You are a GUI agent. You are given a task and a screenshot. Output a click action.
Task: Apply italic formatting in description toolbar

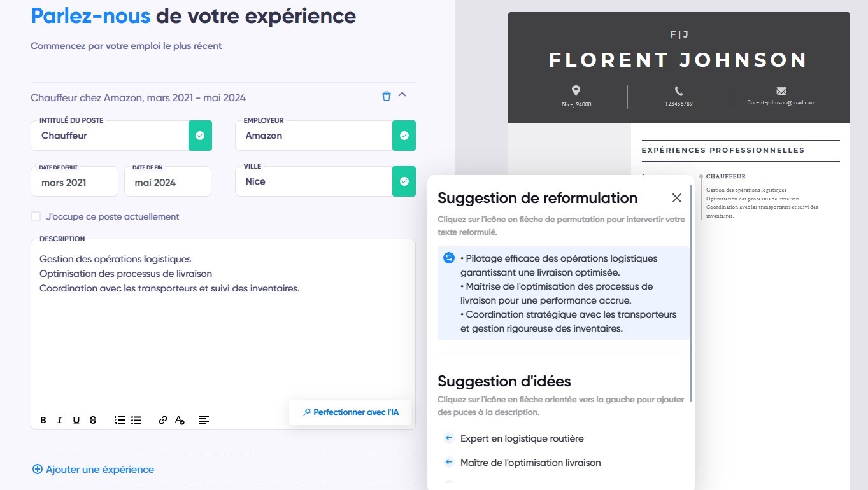tap(60, 420)
